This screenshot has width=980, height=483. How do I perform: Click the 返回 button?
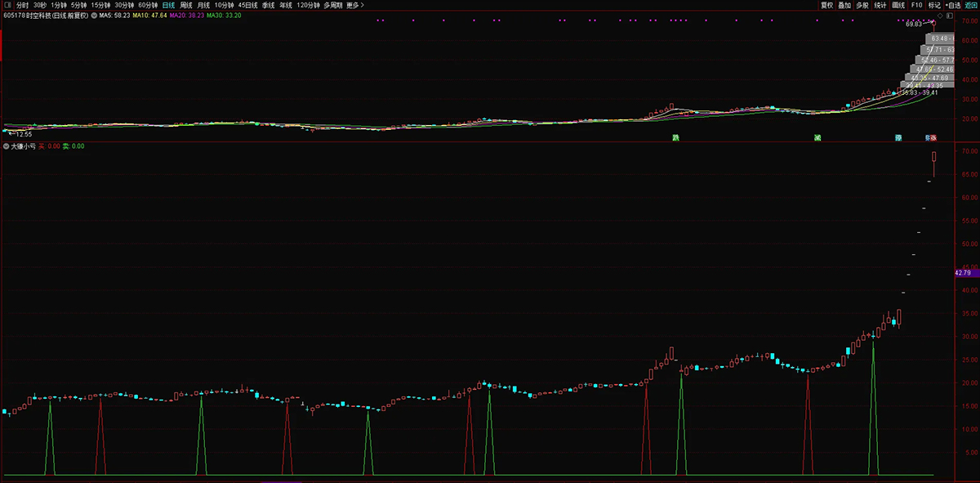pyautogui.click(x=969, y=5)
